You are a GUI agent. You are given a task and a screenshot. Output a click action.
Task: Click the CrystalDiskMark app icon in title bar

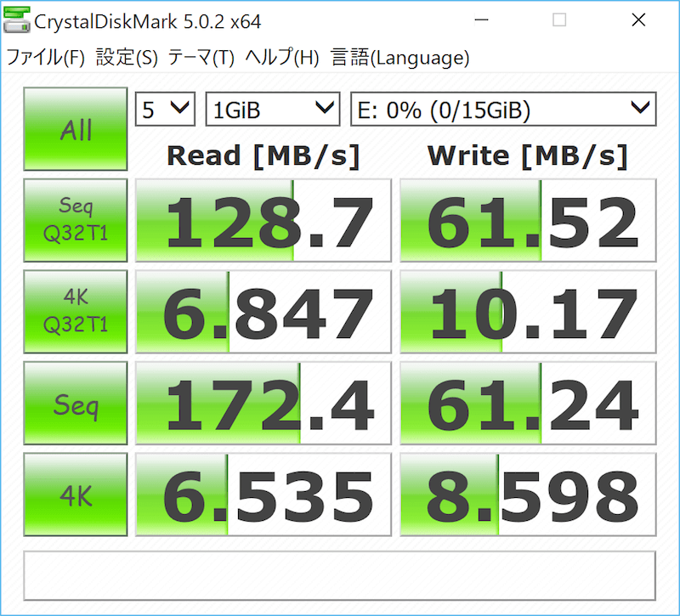tap(16, 20)
